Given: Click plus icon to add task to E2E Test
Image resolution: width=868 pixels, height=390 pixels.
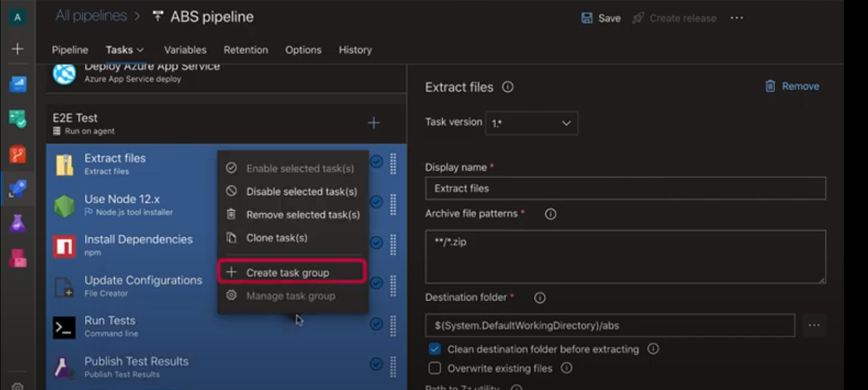Looking at the screenshot, I should (x=374, y=123).
